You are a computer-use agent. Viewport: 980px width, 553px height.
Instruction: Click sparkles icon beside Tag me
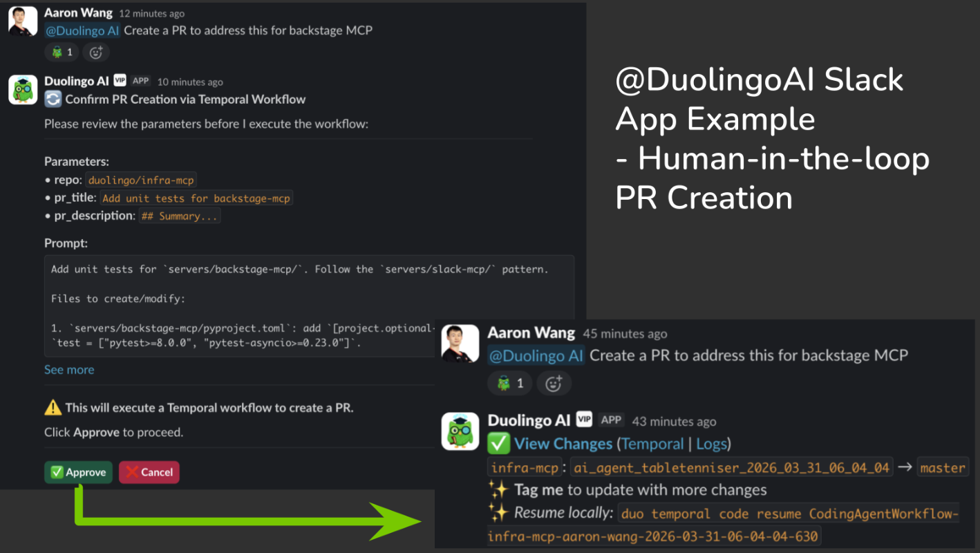click(498, 490)
